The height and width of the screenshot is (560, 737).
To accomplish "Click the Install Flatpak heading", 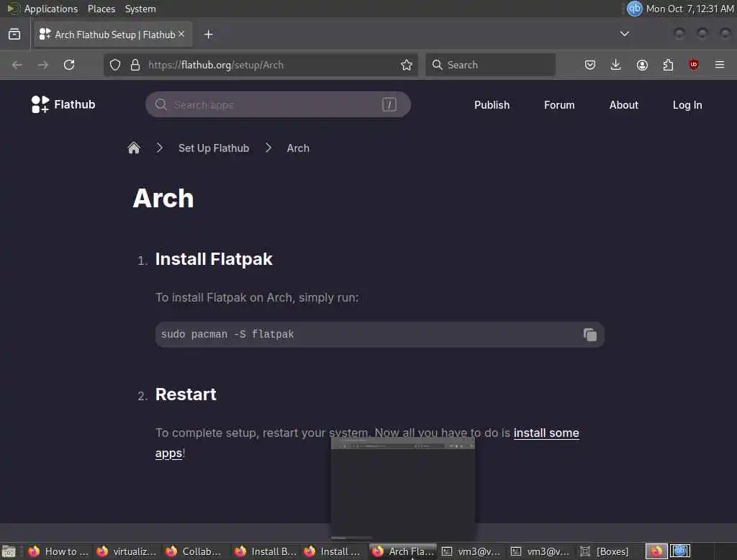I will click(x=214, y=259).
